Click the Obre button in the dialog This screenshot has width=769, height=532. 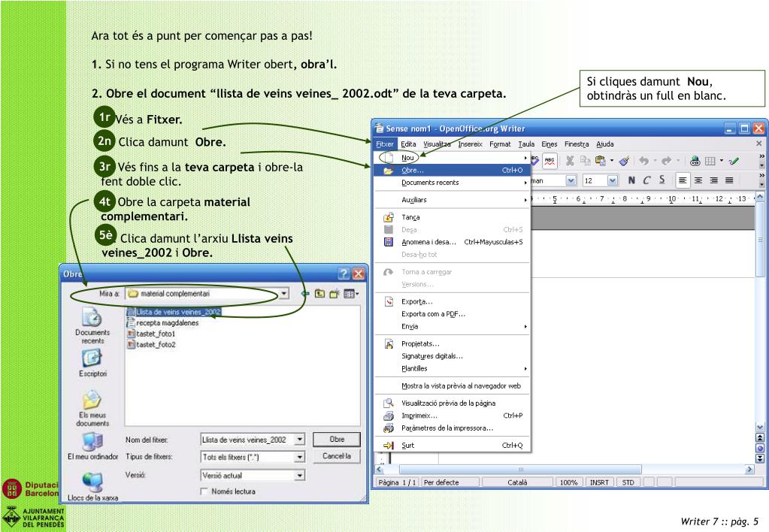(x=337, y=440)
